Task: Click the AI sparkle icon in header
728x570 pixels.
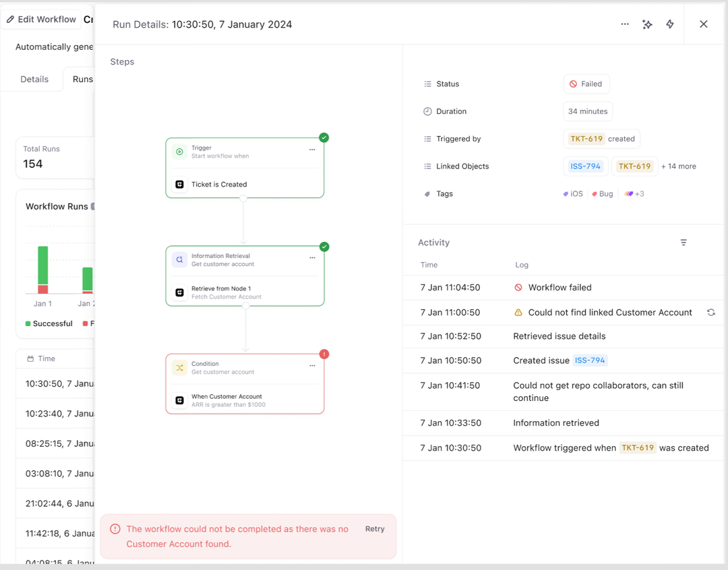Action: click(647, 24)
